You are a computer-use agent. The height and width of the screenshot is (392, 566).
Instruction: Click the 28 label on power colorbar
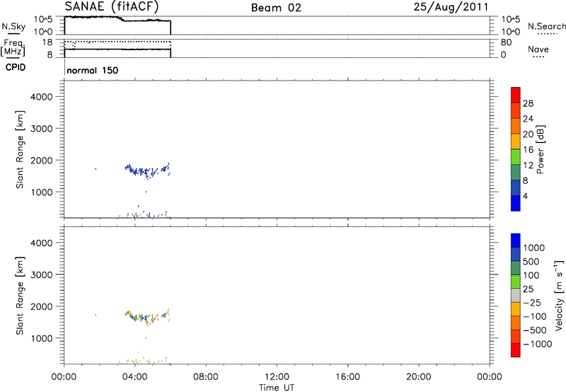(528, 103)
